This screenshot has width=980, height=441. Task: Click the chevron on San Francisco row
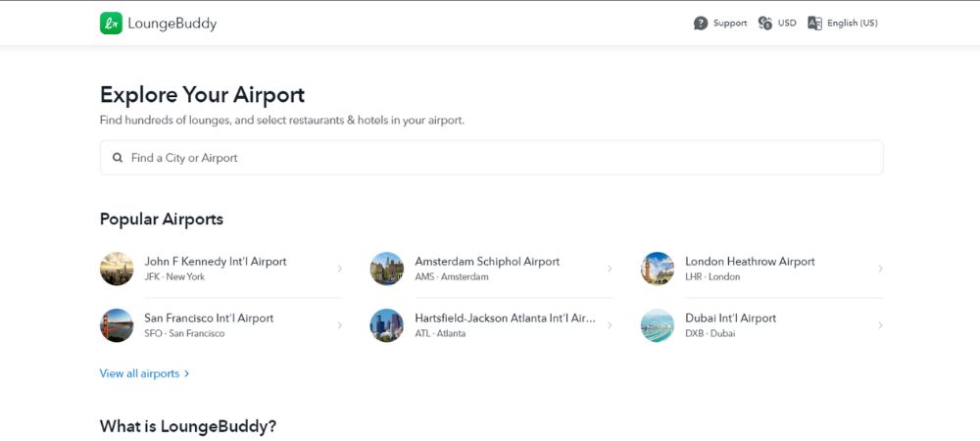click(x=339, y=325)
